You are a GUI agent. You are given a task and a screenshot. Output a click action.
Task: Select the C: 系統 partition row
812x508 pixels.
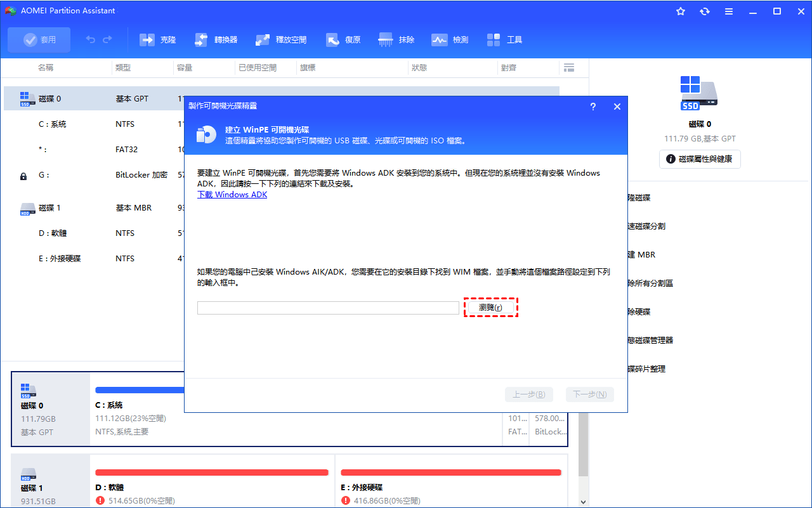(94, 124)
